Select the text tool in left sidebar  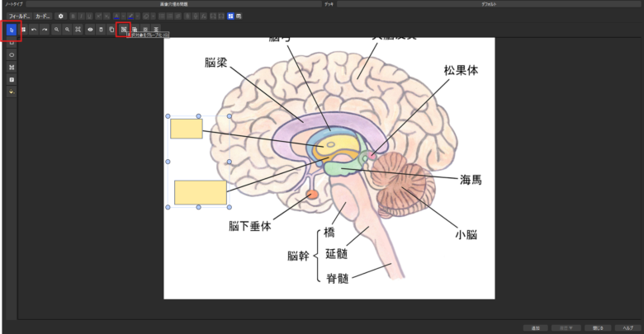coord(12,79)
